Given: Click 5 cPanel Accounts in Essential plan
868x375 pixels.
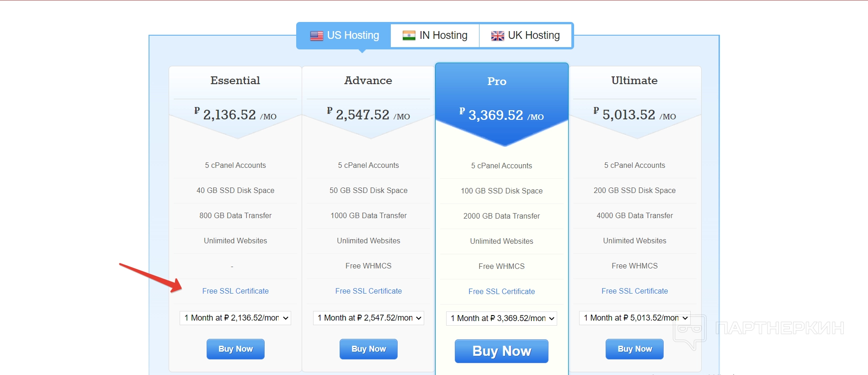Looking at the screenshot, I should (x=235, y=165).
